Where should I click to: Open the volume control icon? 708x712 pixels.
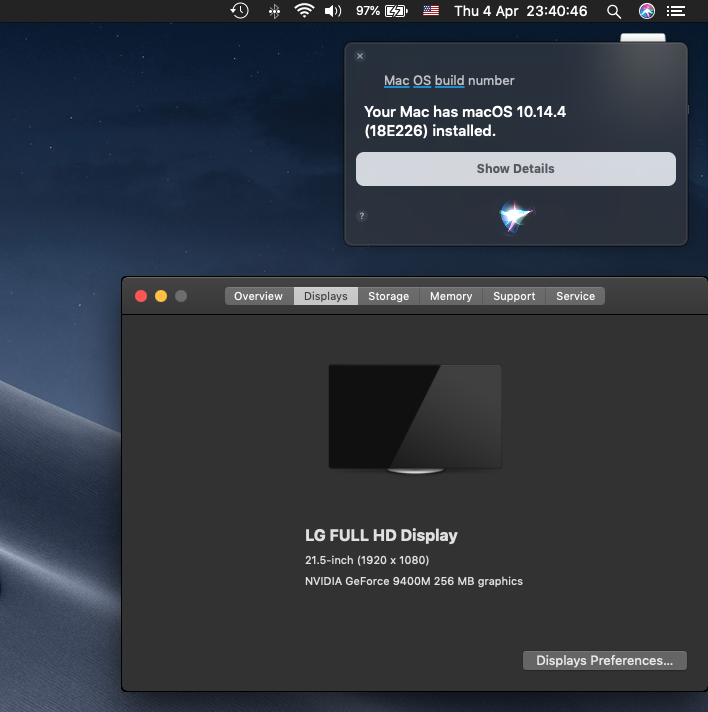[333, 11]
